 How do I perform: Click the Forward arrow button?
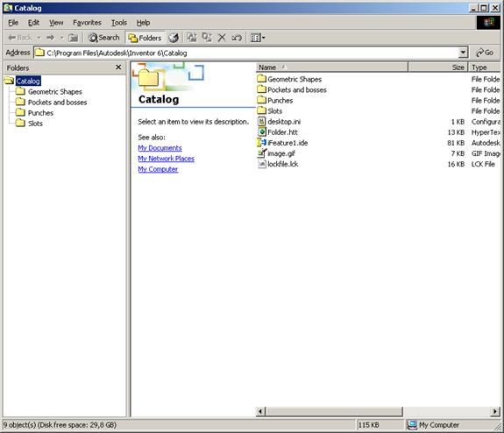(x=51, y=38)
